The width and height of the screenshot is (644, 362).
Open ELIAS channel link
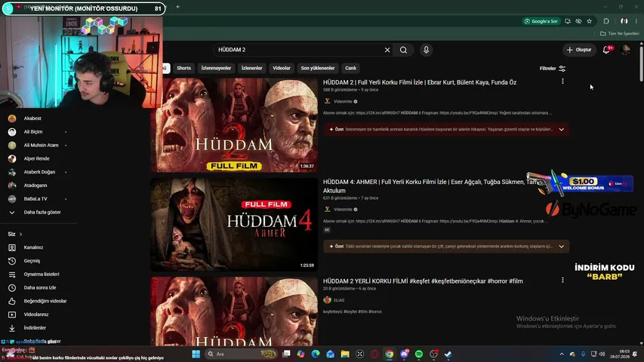(x=339, y=300)
